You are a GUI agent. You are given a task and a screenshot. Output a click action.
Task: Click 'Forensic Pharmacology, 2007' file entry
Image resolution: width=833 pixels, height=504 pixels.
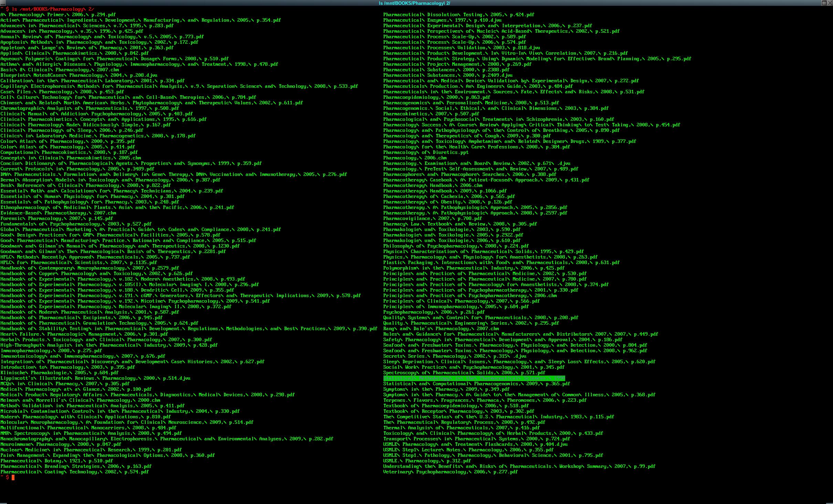pyautogui.click(x=56, y=219)
